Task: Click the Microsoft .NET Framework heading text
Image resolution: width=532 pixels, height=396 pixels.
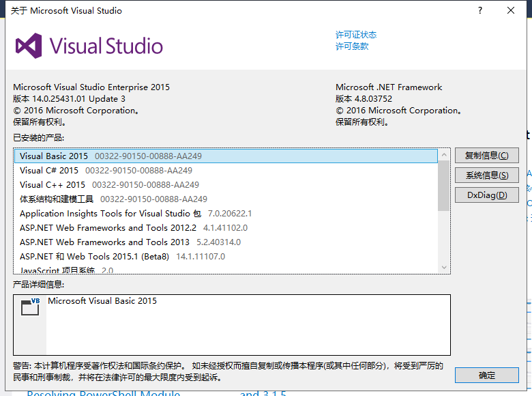Action: tap(389, 87)
